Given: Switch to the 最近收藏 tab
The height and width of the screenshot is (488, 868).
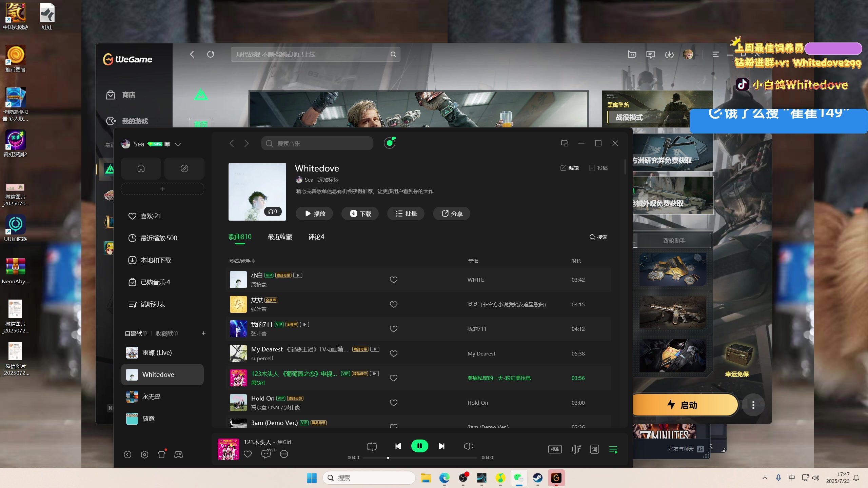Looking at the screenshot, I should (280, 237).
